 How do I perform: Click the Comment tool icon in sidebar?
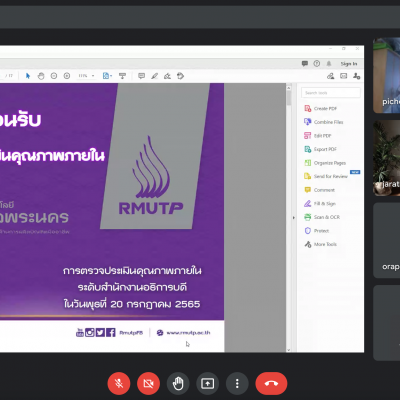308,190
